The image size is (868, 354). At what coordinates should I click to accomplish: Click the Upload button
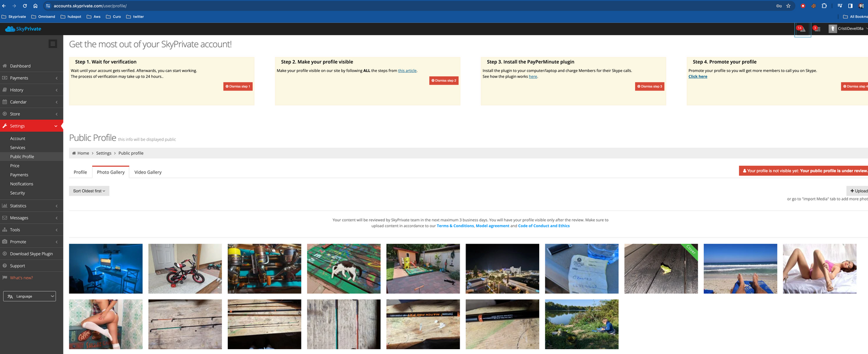pyautogui.click(x=858, y=191)
